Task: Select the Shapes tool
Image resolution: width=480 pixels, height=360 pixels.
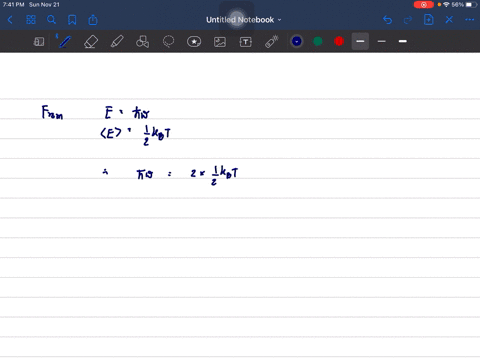Action: [x=143, y=42]
